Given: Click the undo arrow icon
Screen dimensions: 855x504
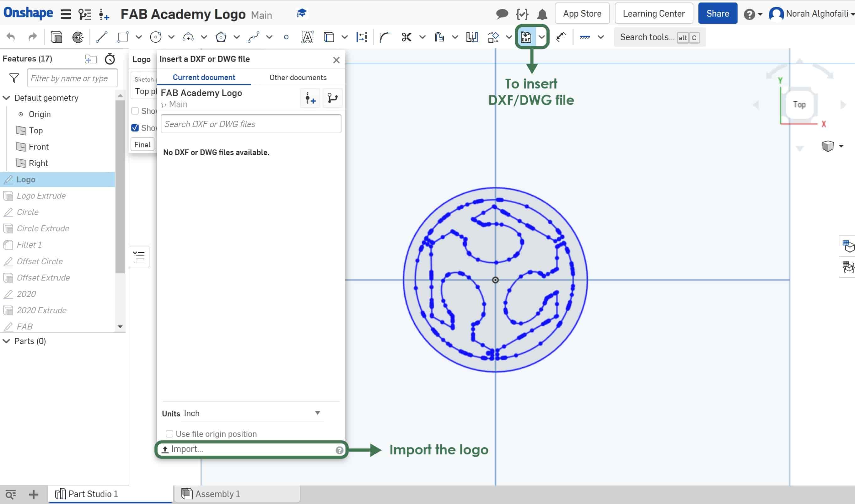Looking at the screenshot, I should coord(11,37).
